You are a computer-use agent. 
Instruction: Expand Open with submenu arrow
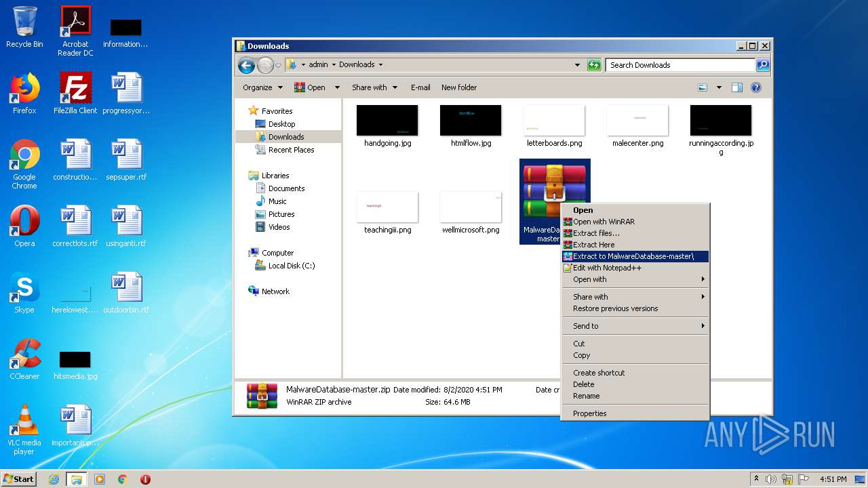[x=703, y=279]
